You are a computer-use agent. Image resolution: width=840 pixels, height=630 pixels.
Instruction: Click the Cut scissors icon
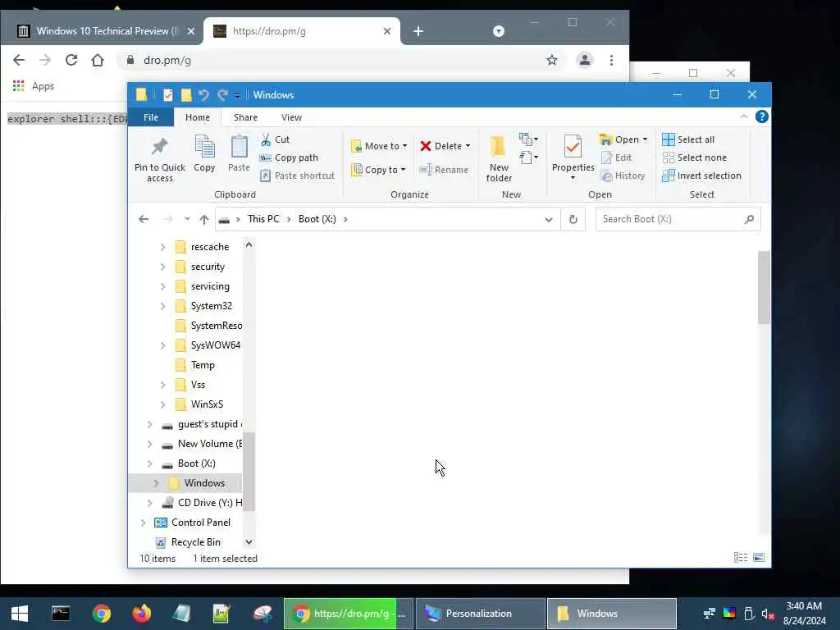pyautogui.click(x=266, y=139)
